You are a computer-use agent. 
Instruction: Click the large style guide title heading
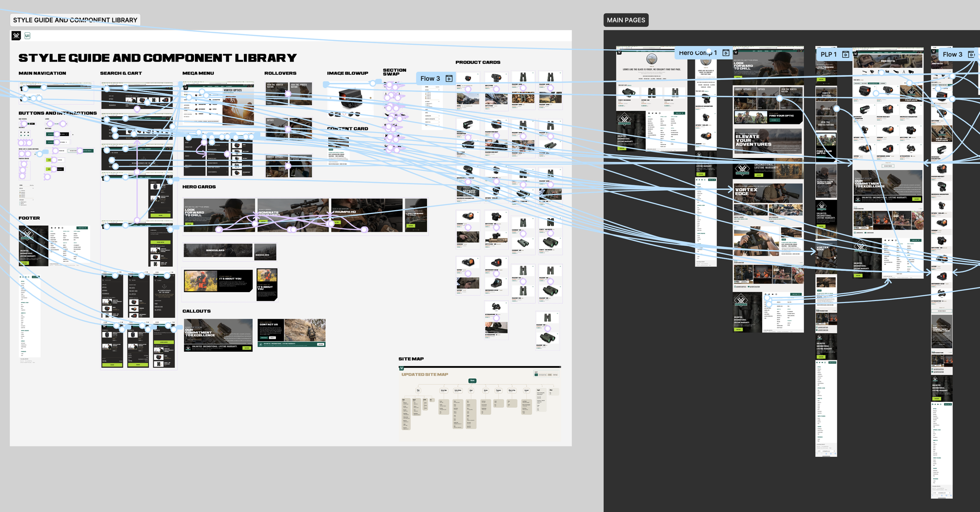[158, 58]
